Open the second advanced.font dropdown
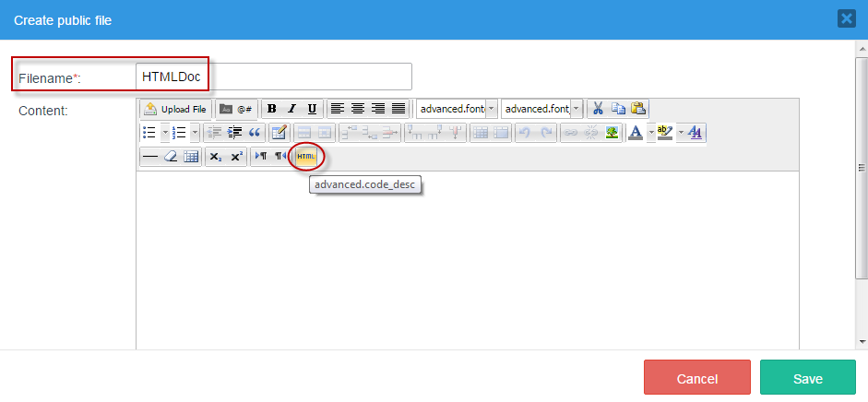 (577, 109)
